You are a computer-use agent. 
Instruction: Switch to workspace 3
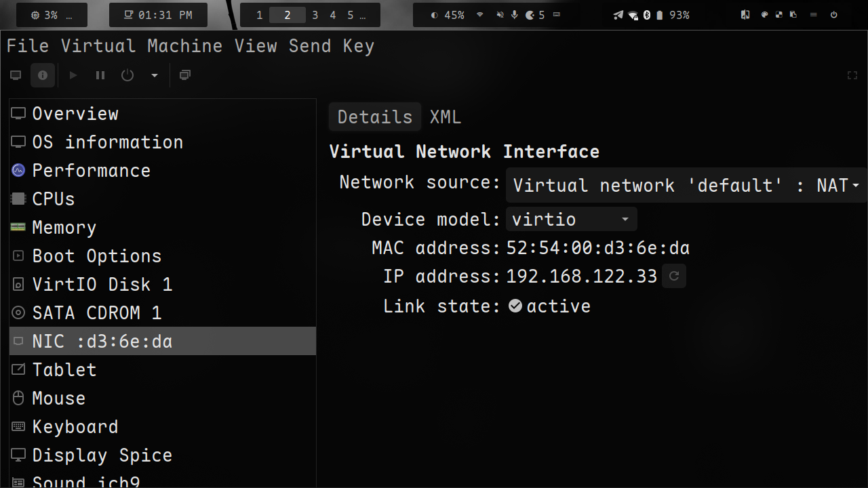315,15
